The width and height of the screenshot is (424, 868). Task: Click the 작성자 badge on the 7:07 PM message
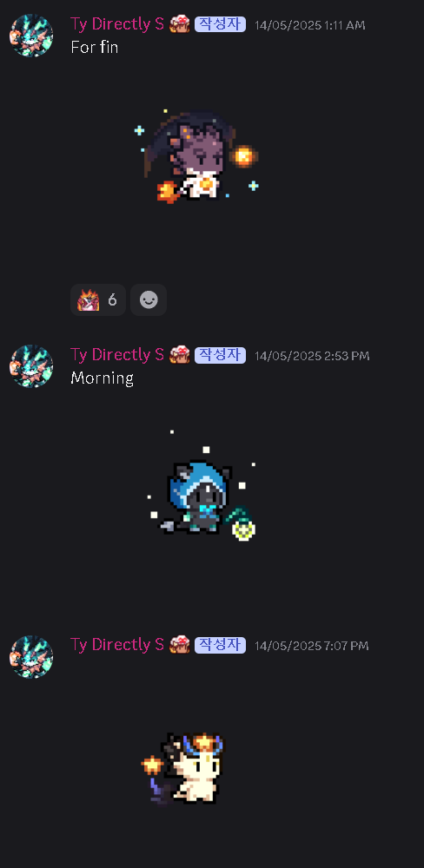(x=220, y=645)
